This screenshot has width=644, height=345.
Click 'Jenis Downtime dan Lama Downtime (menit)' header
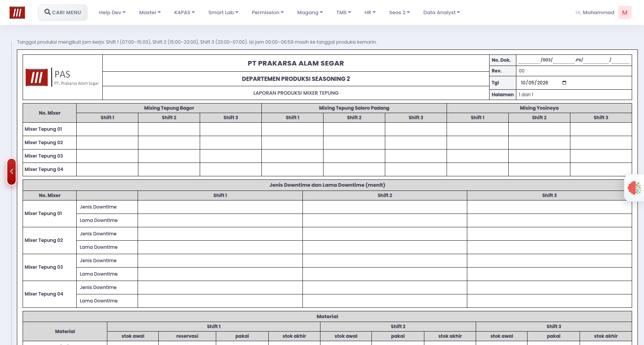point(327,185)
